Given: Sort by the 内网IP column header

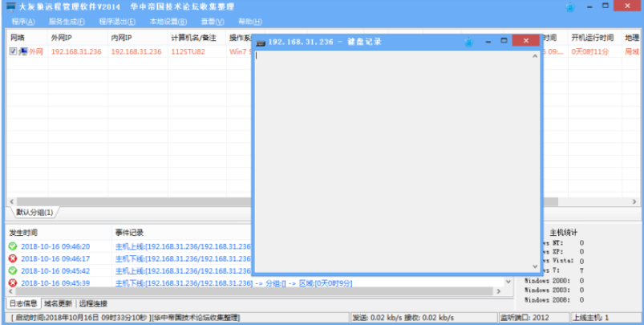Looking at the screenshot, I should click(x=138, y=38).
